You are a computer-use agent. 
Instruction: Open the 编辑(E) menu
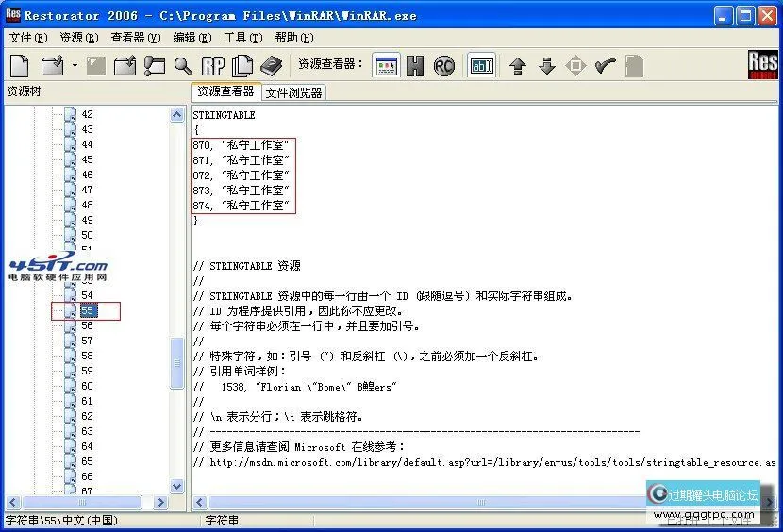pos(192,38)
